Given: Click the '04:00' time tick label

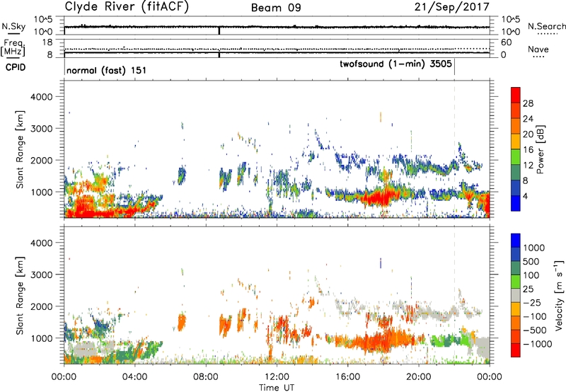Looking at the screenshot, I should click(x=134, y=377).
